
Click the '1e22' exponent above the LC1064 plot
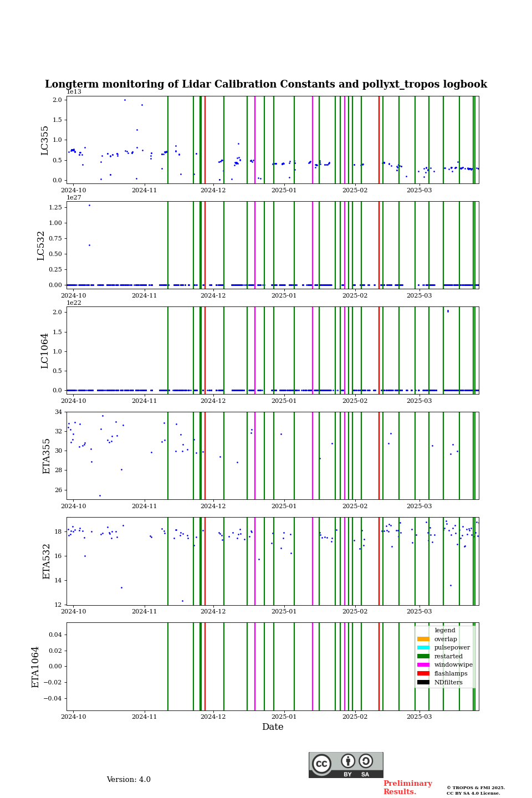tap(74, 303)
